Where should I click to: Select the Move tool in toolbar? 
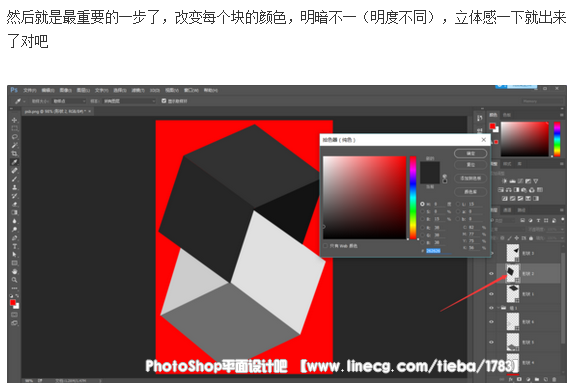[x=15, y=120]
